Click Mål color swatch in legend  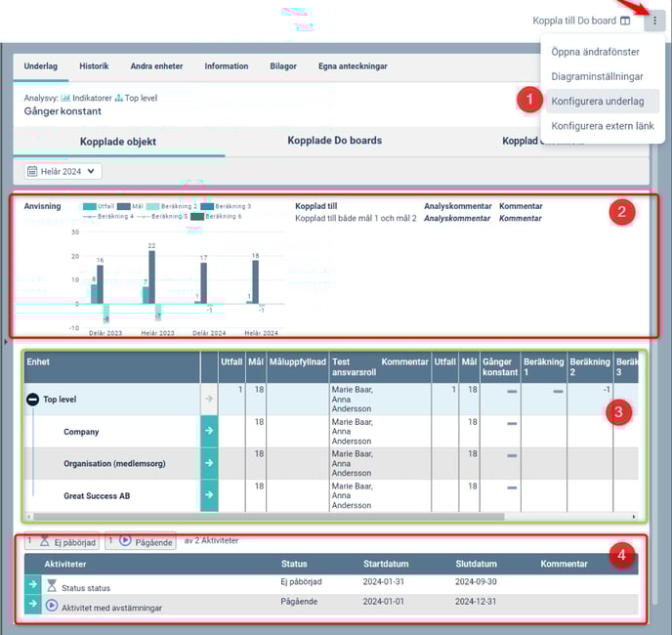[x=124, y=207]
